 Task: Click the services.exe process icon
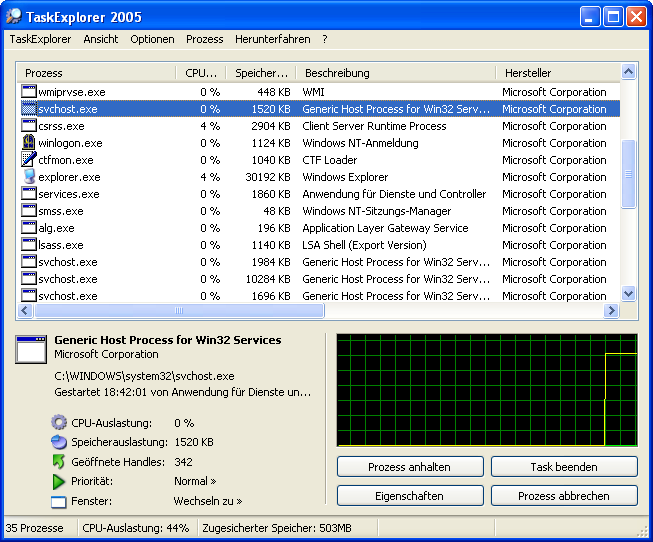coord(29,194)
